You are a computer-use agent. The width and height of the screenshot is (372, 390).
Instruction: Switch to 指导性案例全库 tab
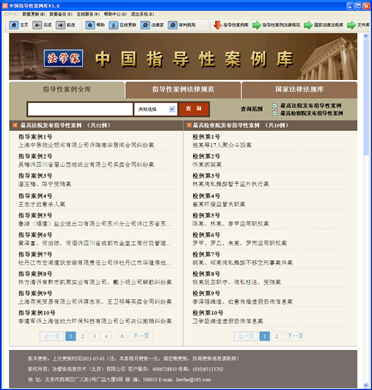pyautogui.click(x=67, y=89)
